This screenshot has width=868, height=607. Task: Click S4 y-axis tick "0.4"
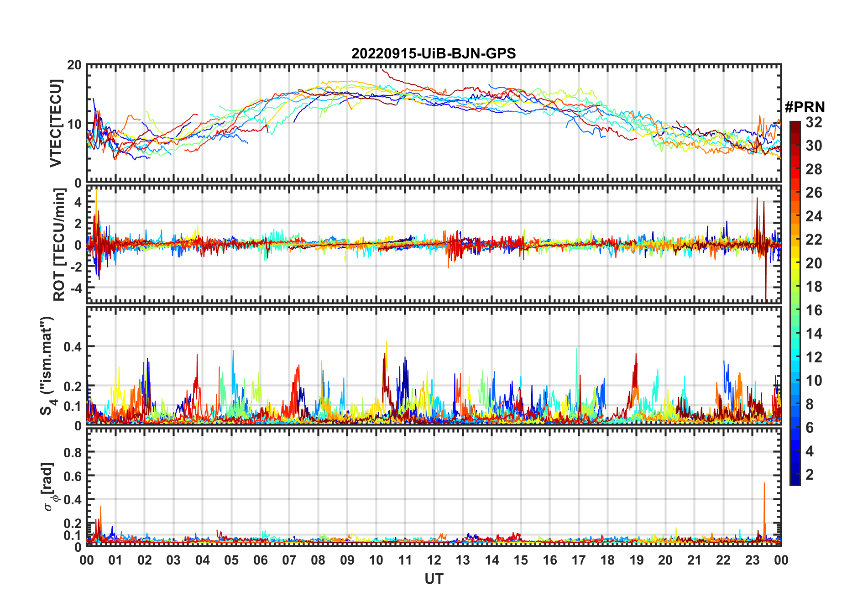(x=73, y=347)
